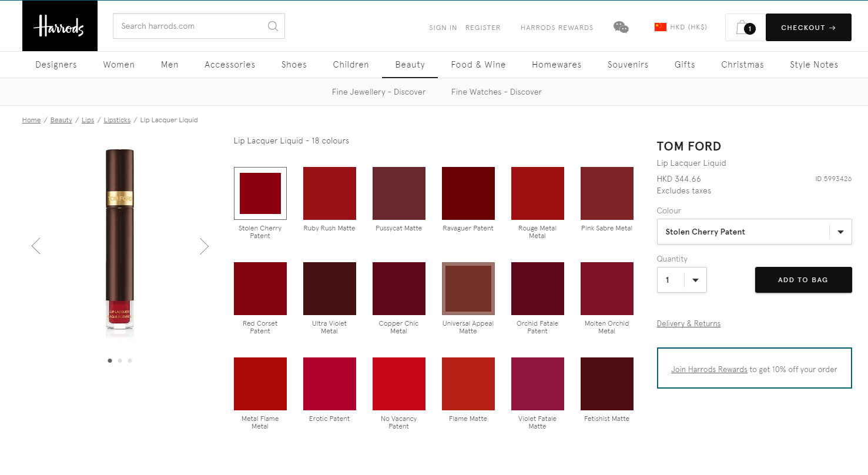
Task: Click the Checkout button
Action: [x=809, y=27]
